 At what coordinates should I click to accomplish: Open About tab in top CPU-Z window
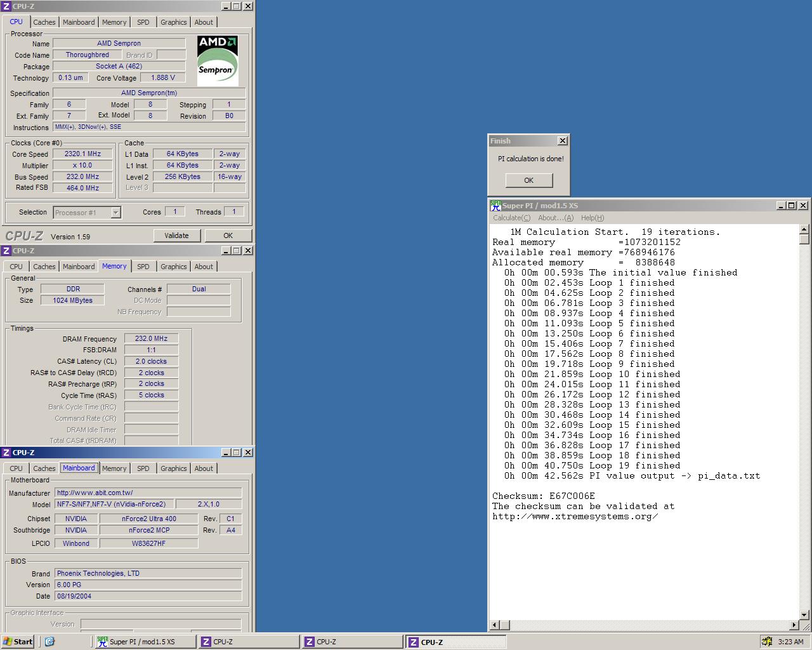(204, 22)
